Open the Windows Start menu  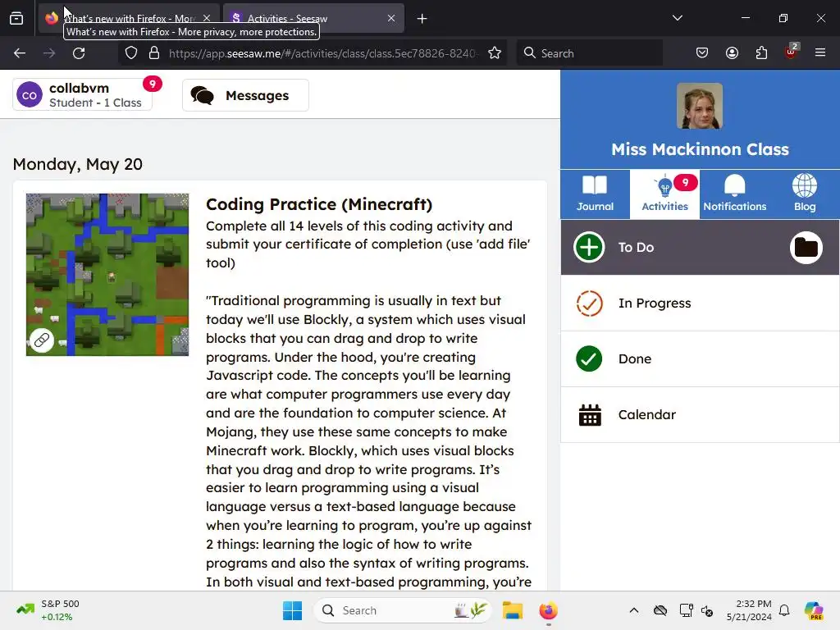coord(293,610)
